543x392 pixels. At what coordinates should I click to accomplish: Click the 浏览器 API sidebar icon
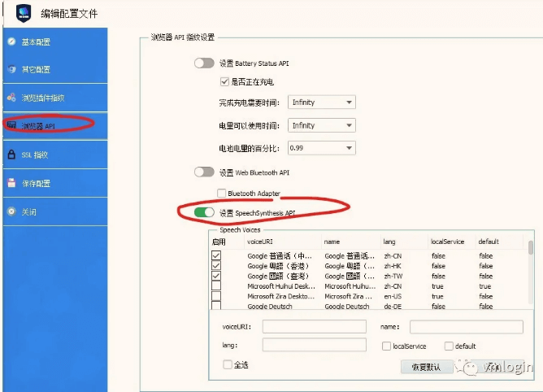coord(11,125)
